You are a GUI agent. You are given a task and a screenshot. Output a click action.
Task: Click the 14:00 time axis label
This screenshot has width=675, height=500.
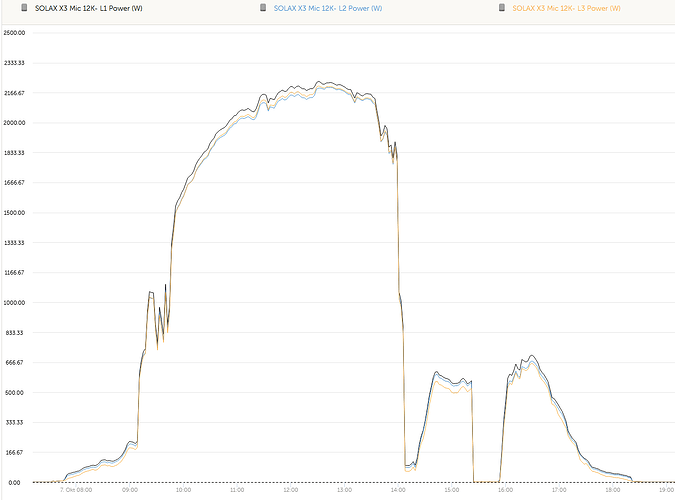coord(398,490)
